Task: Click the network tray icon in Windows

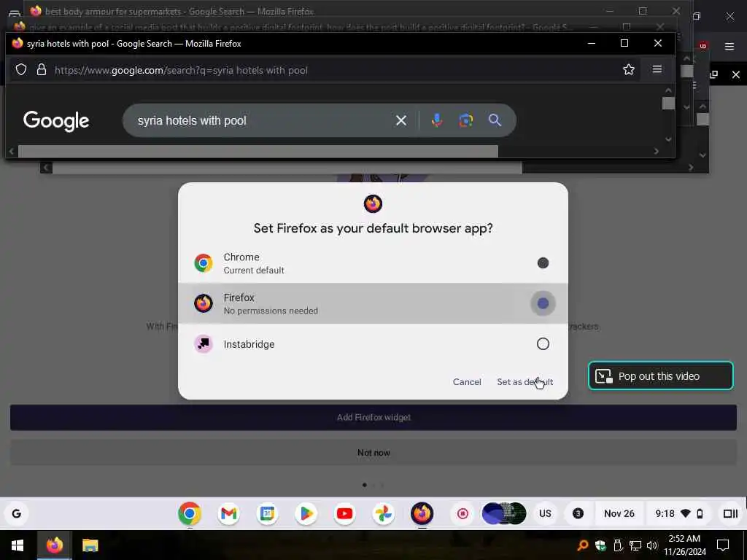Action: (635, 545)
